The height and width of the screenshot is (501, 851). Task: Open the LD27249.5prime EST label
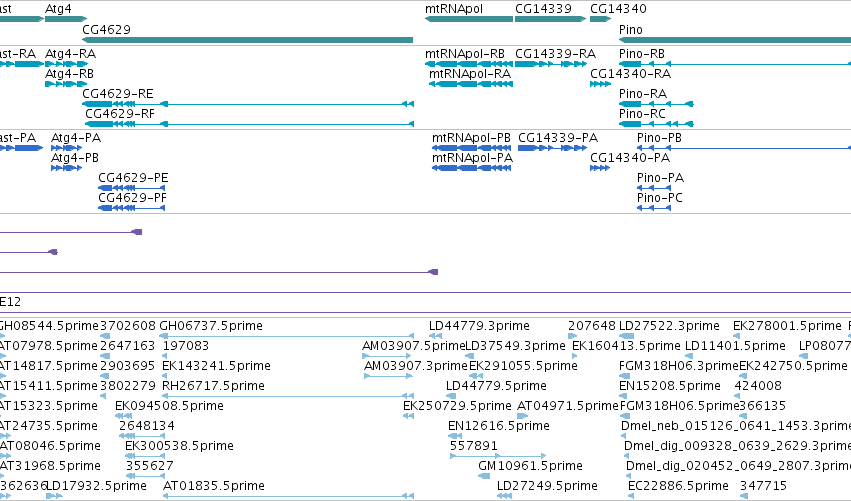(547, 486)
